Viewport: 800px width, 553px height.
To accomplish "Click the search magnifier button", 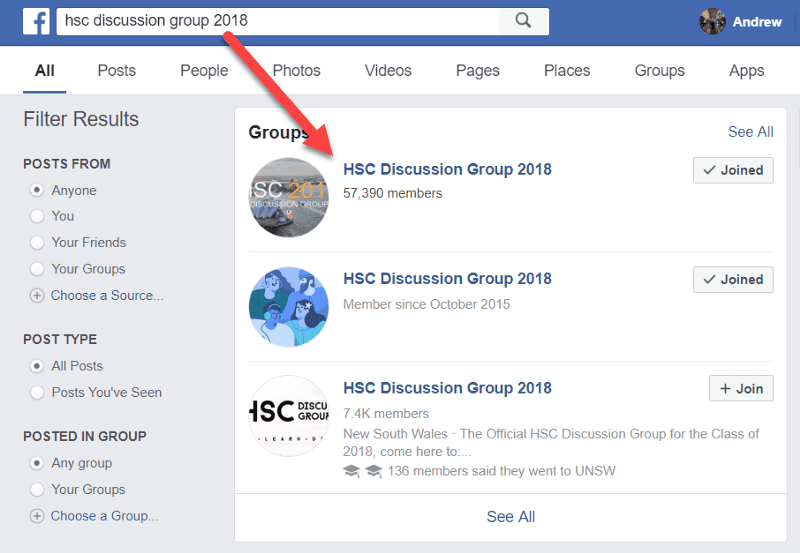I will pyautogui.click(x=522, y=21).
